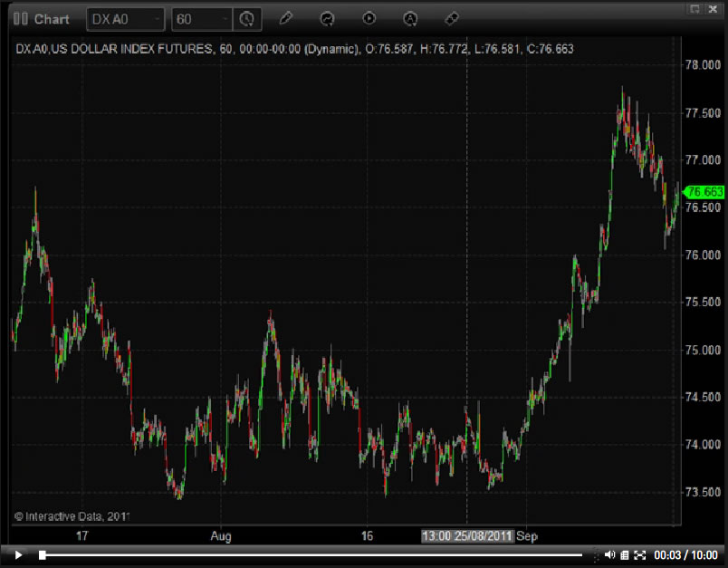Open the clock time settings icon
728x568 pixels.
coord(245,18)
